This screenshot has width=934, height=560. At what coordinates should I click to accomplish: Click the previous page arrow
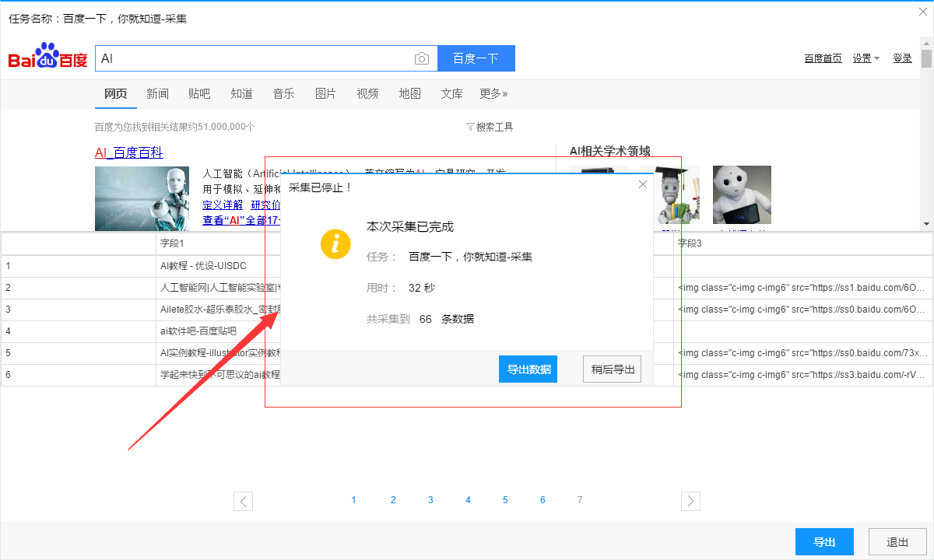pos(244,501)
